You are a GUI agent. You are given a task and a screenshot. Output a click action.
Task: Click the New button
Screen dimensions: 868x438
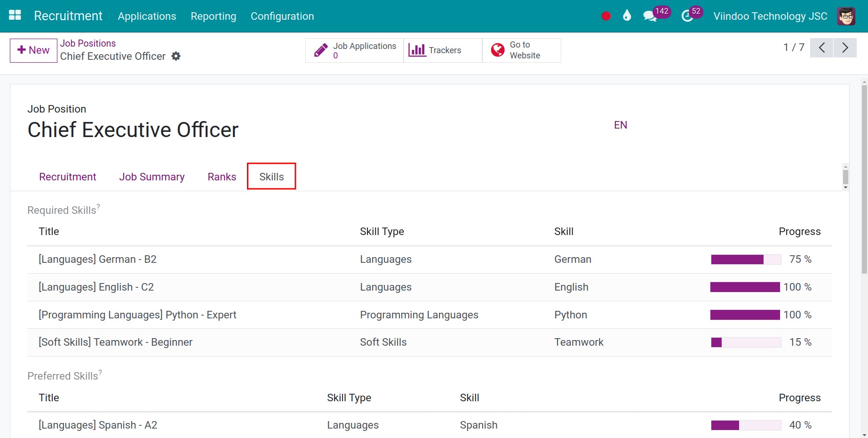pos(33,50)
